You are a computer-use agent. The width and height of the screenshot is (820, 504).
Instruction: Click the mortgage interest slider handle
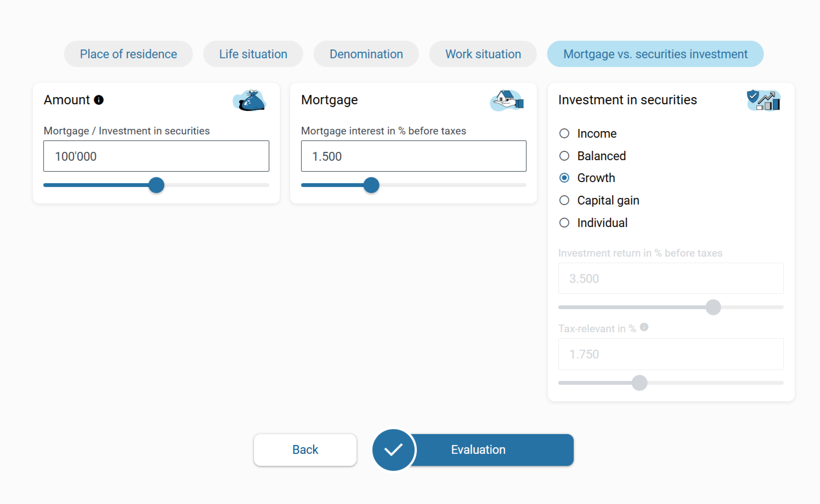[371, 185]
